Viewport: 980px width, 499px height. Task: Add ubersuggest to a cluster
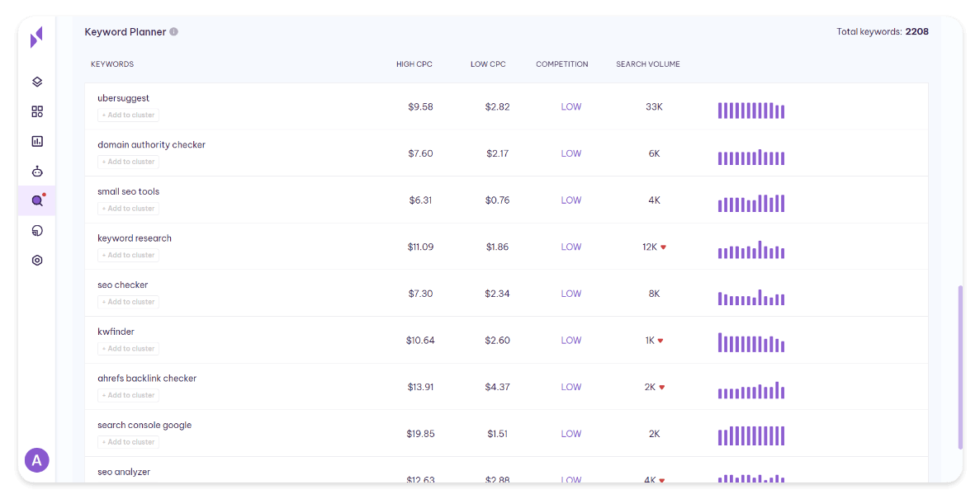tap(128, 115)
